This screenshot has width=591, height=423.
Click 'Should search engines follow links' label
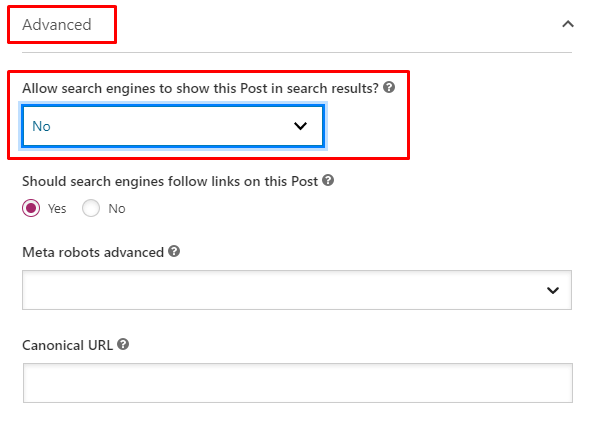click(x=170, y=181)
